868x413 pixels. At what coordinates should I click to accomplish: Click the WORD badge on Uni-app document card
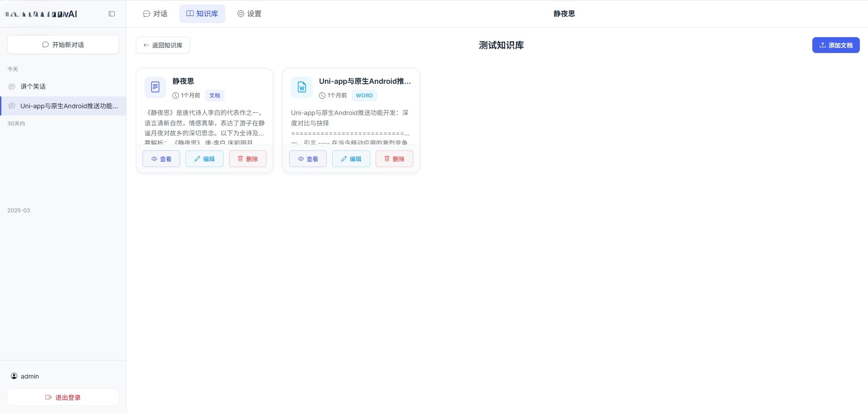[x=364, y=96]
